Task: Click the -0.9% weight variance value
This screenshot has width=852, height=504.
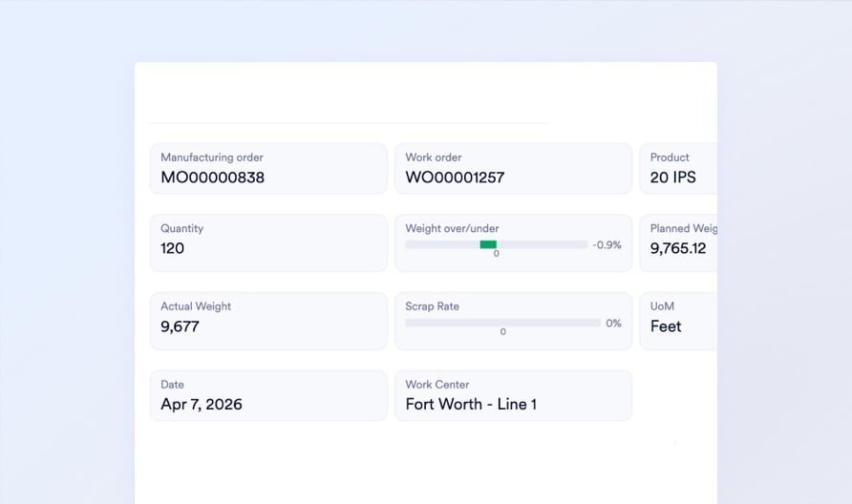Action: [x=607, y=245]
